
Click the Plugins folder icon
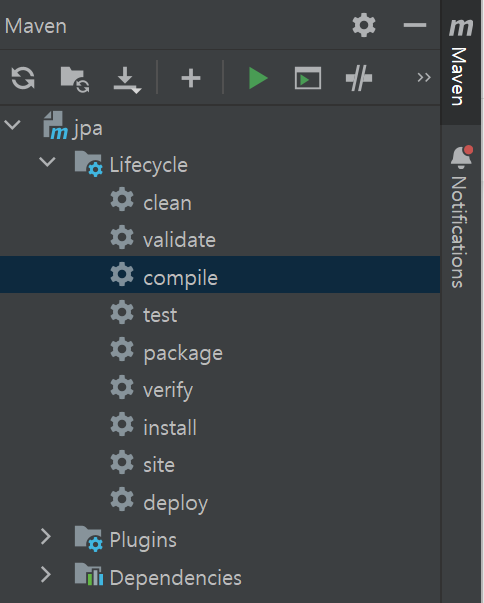(88, 538)
